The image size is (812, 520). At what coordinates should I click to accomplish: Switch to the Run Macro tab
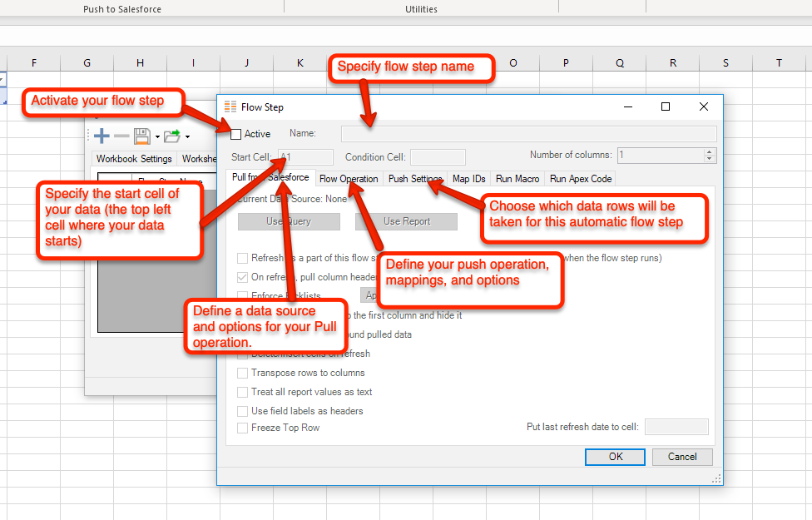click(x=517, y=179)
